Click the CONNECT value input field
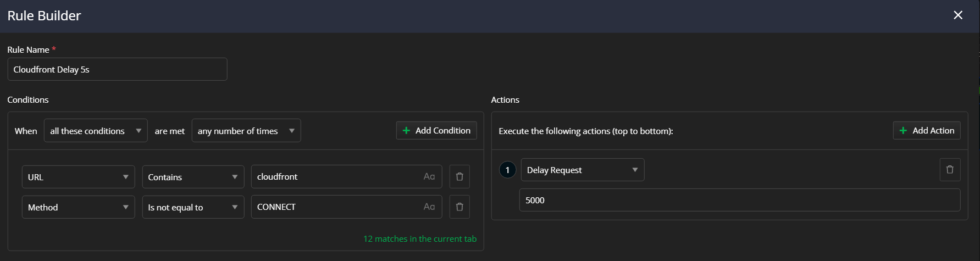The image size is (980, 261). [x=335, y=207]
